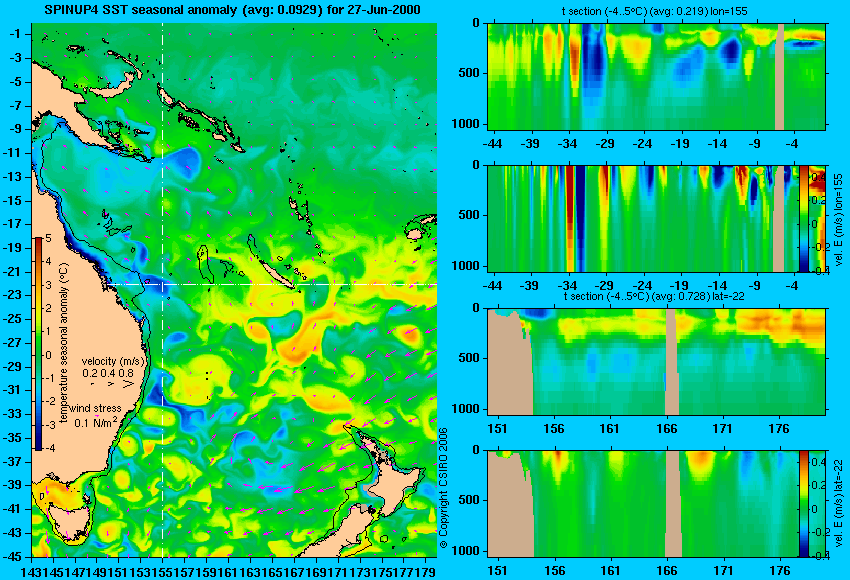Click the 't section (avg: 0.219) lon=155' title
The width and height of the screenshot is (850, 580).
[x=655, y=11]
